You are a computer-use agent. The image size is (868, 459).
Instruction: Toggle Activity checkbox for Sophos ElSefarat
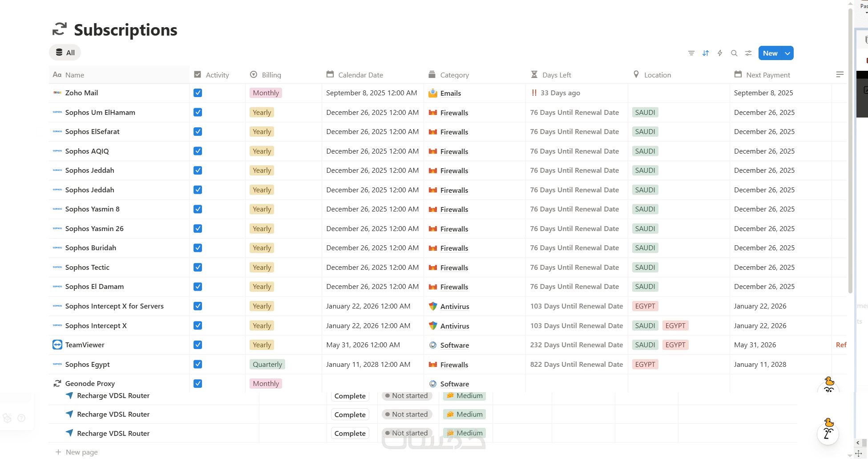coord(198,131)
